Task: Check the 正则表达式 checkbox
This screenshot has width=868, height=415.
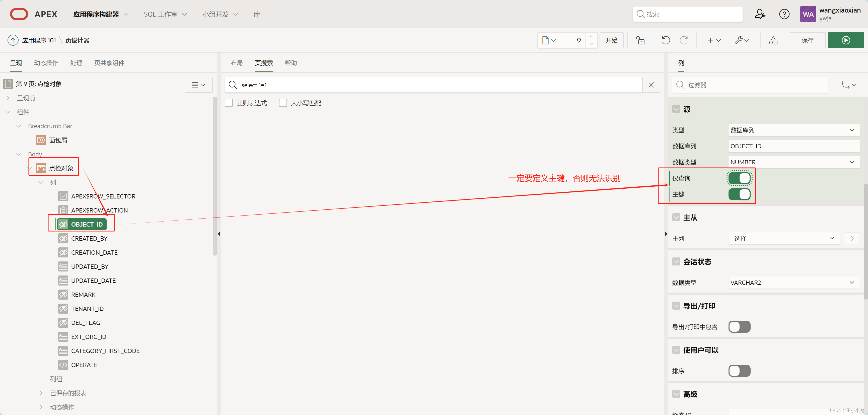Action: point(229,103)
